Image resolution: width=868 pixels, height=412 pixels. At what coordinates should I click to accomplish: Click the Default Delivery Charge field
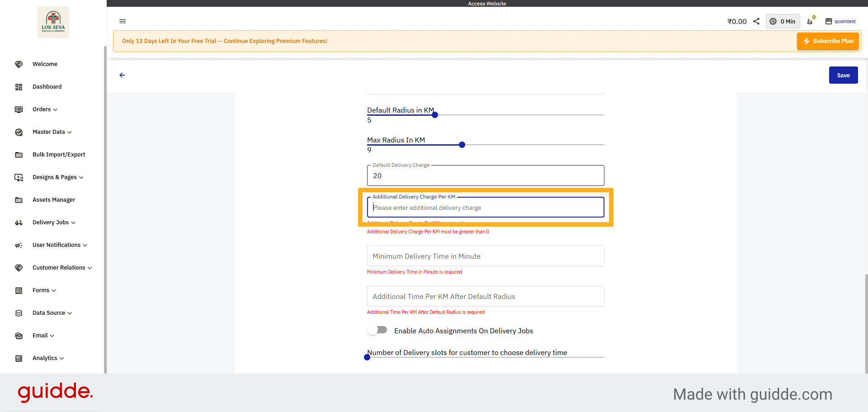coord(486,175)
